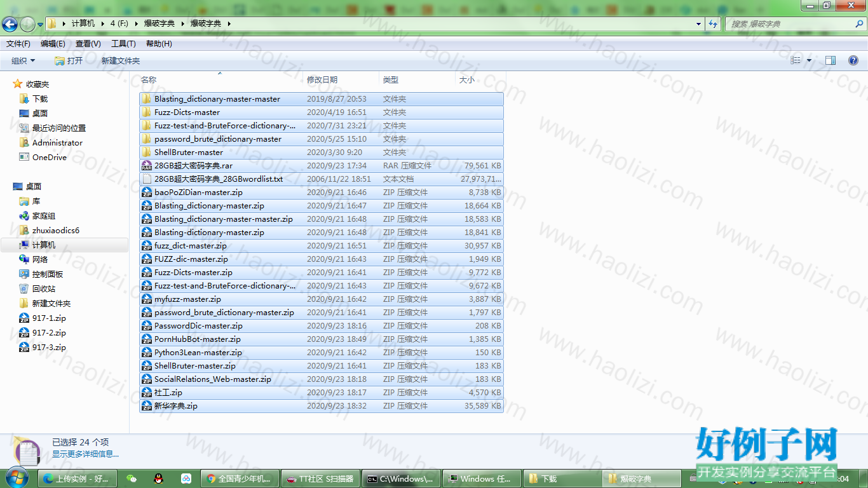Click the OneDrive icon in the navigation pane
This screenshot has width=868, height=488.
24,158
